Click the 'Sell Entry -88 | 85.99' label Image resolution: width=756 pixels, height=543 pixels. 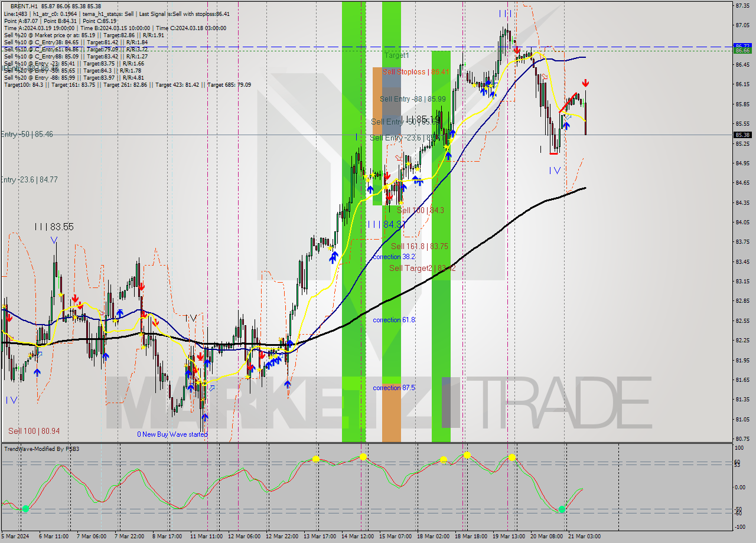point(412,99)
